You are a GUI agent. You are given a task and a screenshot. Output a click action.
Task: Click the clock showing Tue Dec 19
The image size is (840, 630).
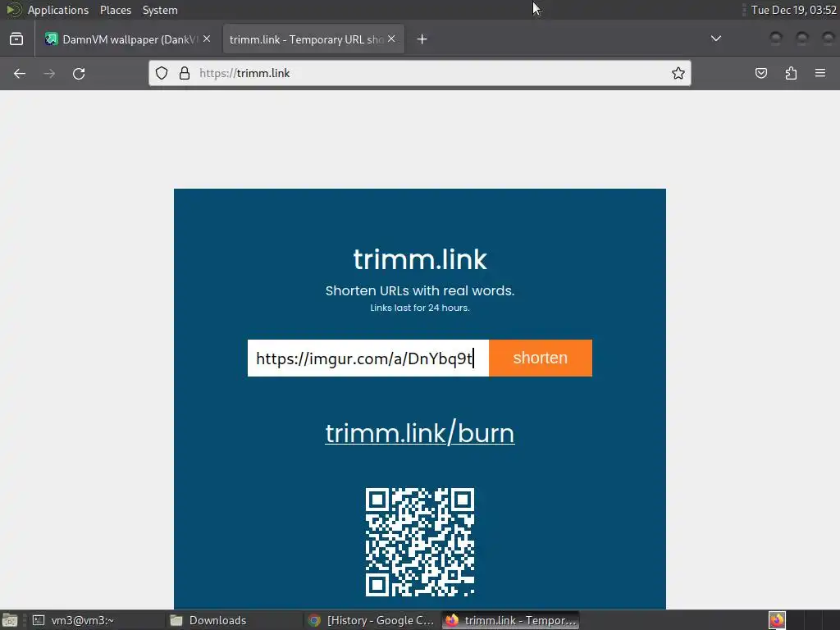[x=793, y=10]
